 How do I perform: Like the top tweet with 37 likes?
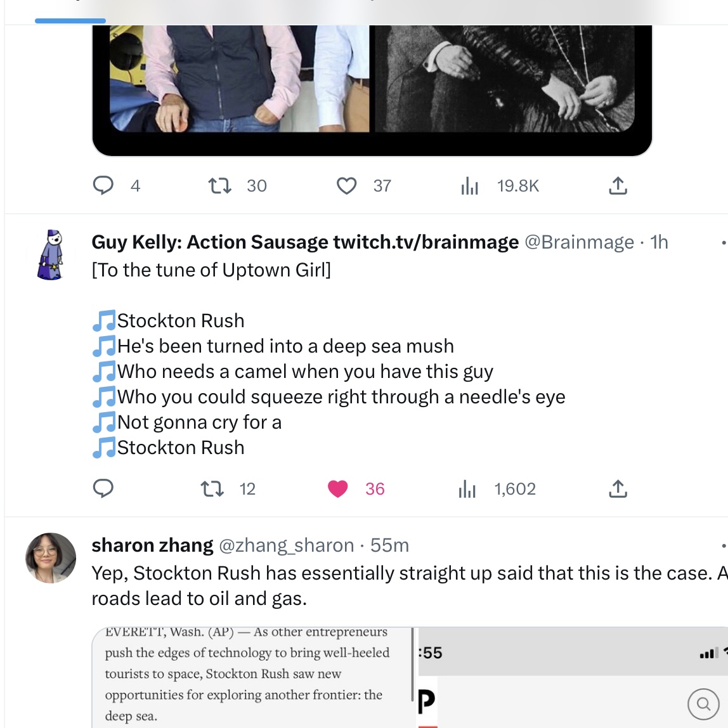[x=346, y=186]
